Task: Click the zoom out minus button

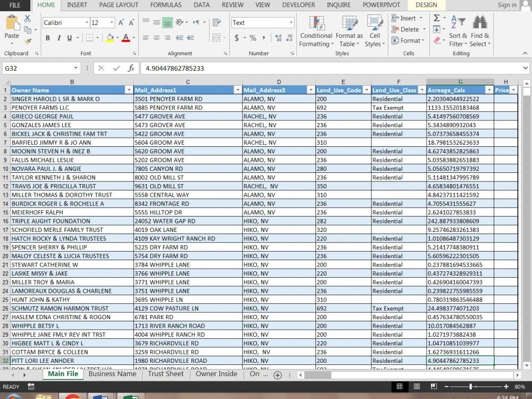Action: [x=446, y=386]
